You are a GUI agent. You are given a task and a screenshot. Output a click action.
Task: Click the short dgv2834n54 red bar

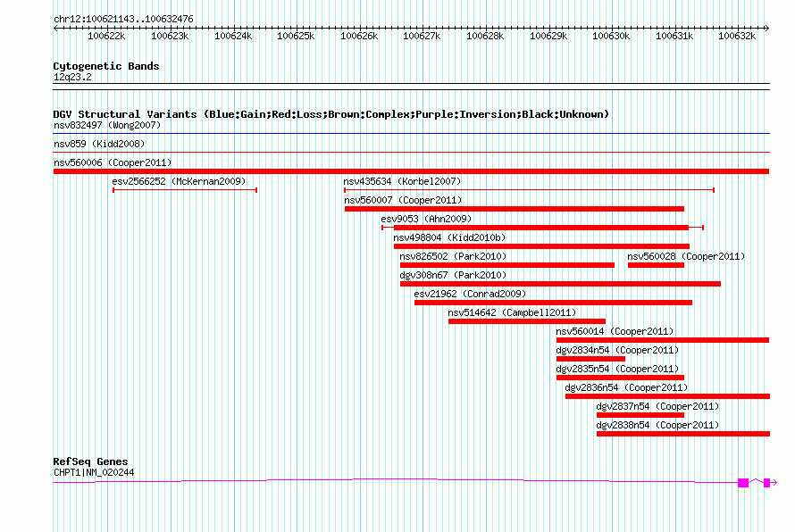pyautogui.click(x=590, y=359)
